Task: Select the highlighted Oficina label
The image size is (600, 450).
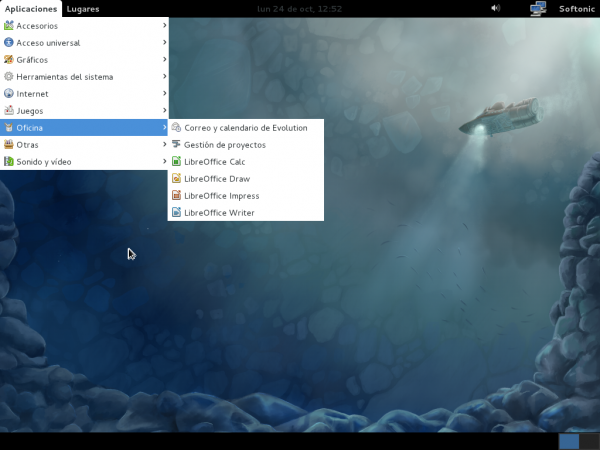Action: [x=29, y=128]
